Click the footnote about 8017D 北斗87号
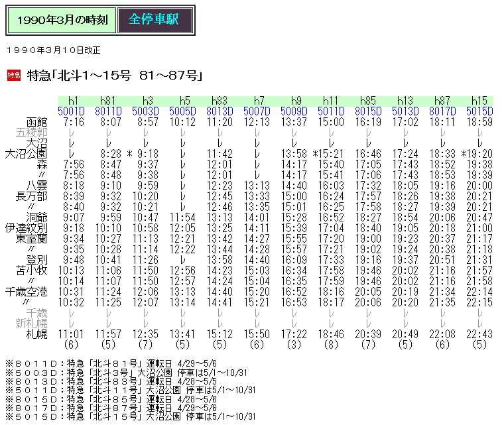 coord(111,408)
